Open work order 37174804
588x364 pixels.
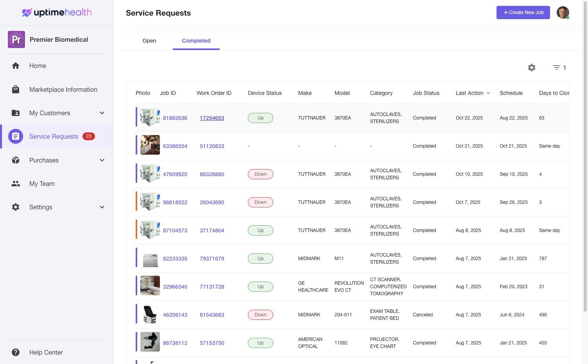tap(212, 230)
